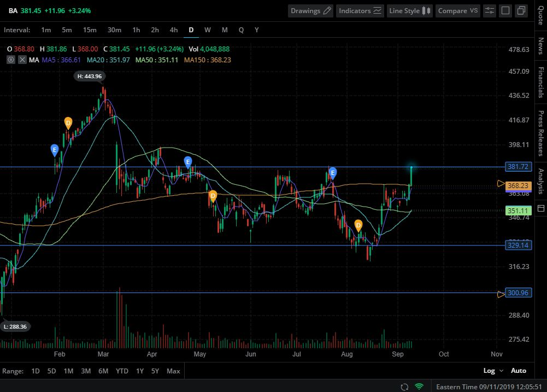Screen dimensions: 547x392
Task: Click the H: 443.96 high label
Action: [90, 76]
